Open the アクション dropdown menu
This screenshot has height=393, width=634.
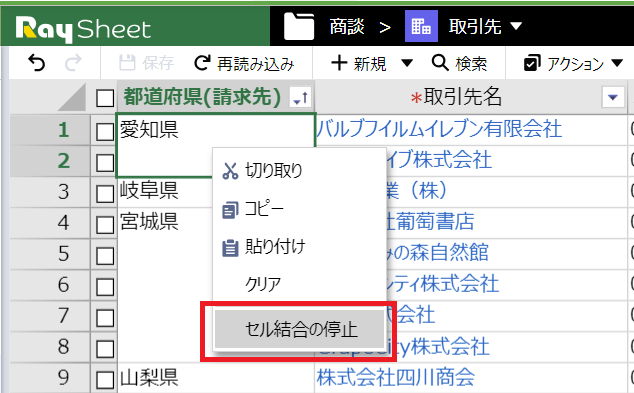pyautogui.click(x=573, y=63)
